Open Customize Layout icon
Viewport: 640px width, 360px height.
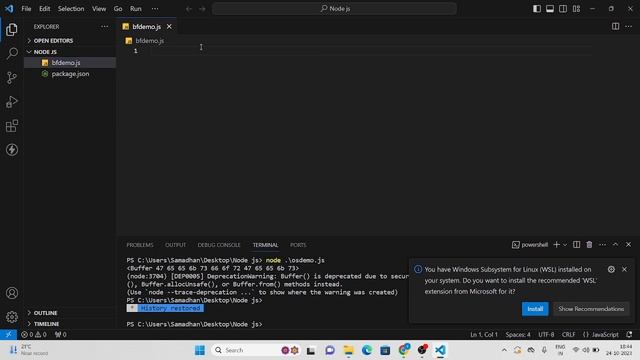(576, 9)
